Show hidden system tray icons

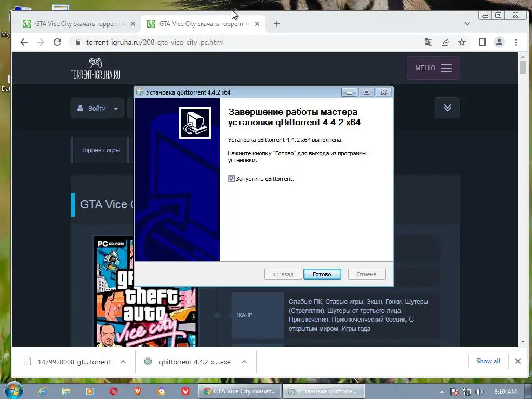coord(442,392)
